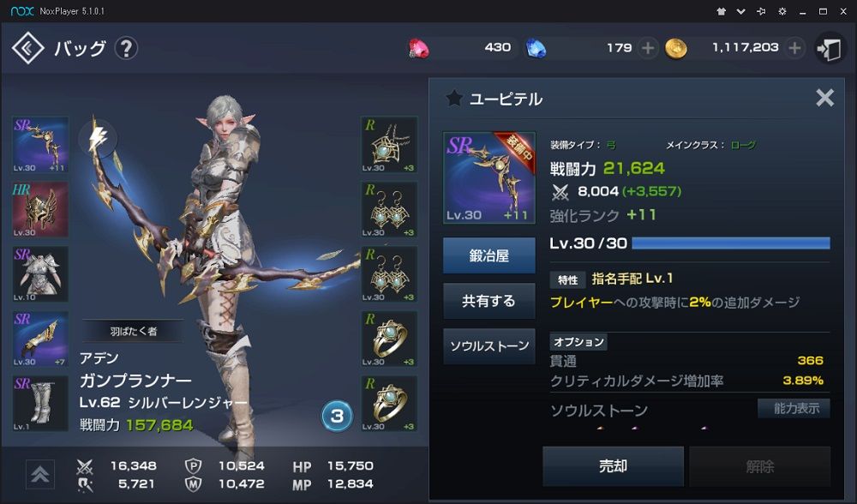
Task: Select the SR armor Lv.10 slot
Action: (40, 274)
